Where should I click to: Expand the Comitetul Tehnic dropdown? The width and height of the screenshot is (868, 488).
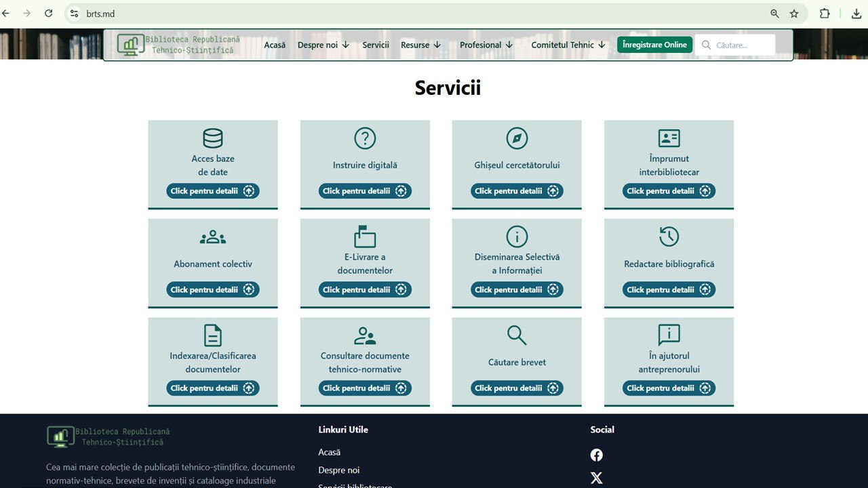tap(569, 45)
